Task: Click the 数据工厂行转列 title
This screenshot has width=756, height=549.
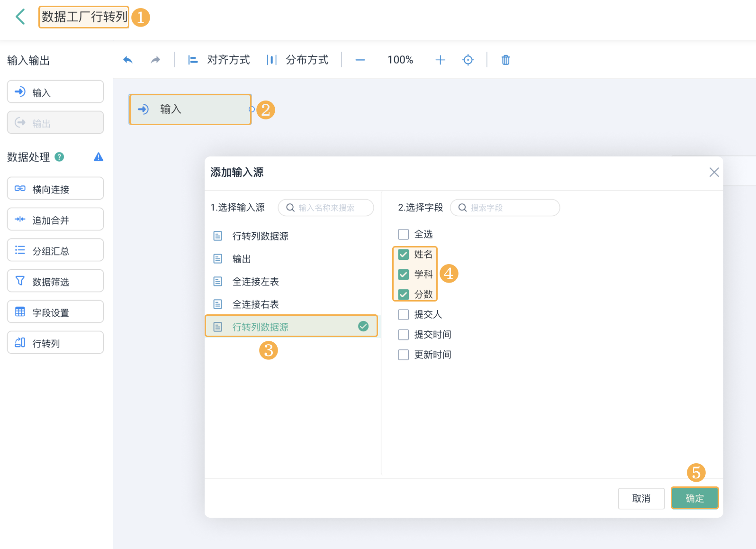Action: coord(84,17)
